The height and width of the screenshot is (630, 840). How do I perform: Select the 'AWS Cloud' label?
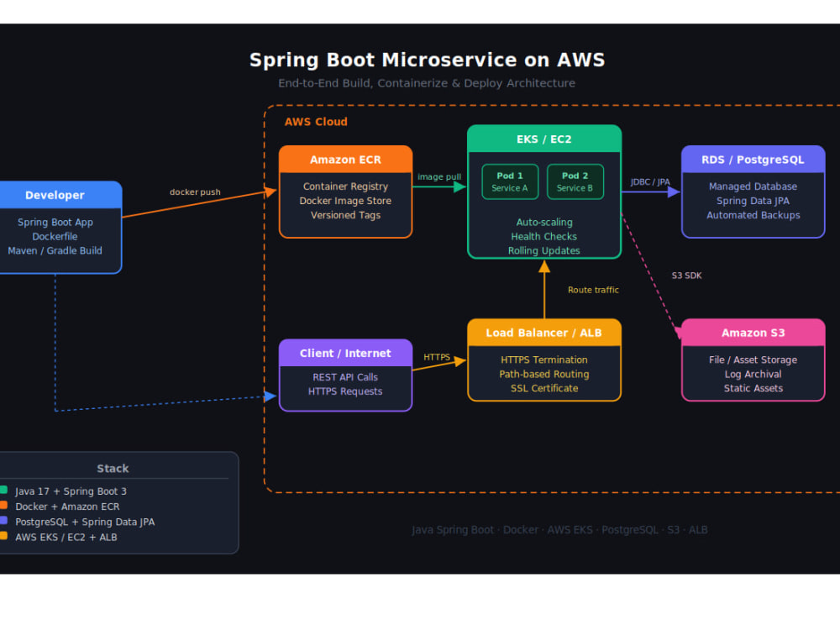click(316, 122)
